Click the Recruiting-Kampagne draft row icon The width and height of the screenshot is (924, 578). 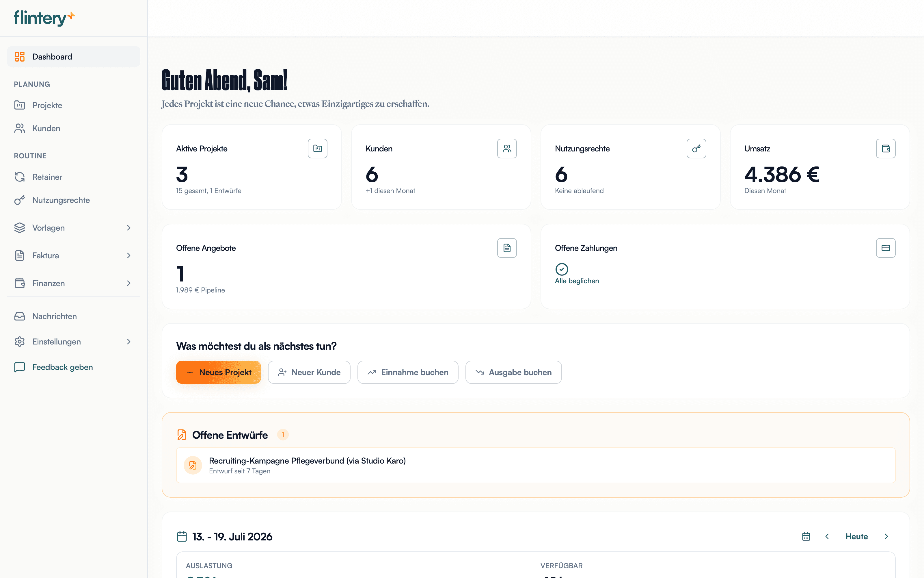[x=193, y=465]
